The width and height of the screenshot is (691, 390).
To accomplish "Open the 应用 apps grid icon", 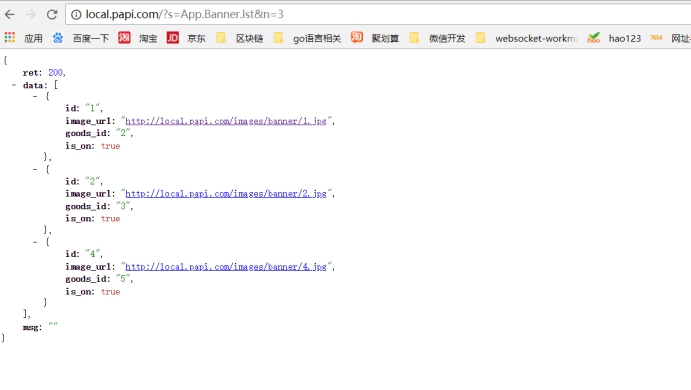I will tap(10, 37).
